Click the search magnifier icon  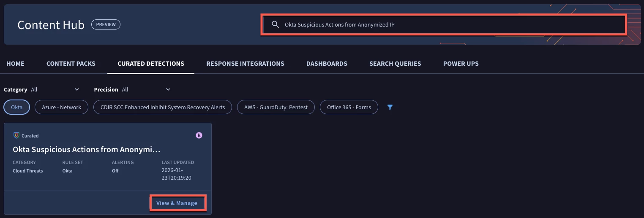click(x=275, y=24)
